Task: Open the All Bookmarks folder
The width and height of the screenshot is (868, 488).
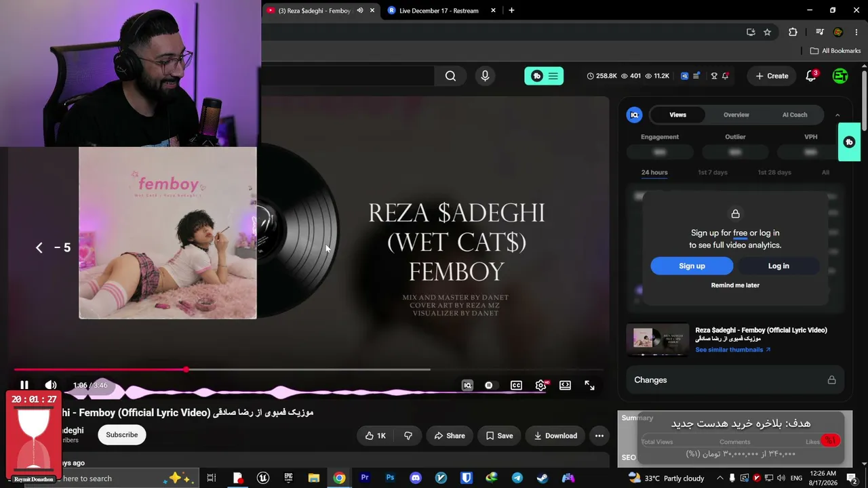Action: (835, 51)
